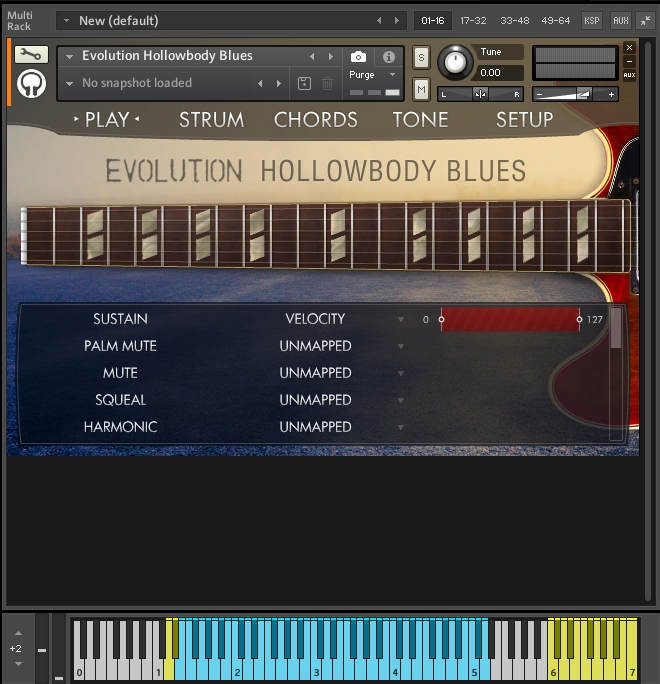Open the Purge dropdown menu
This screenshot has width=660, height=684.
(x=393, y=75)
